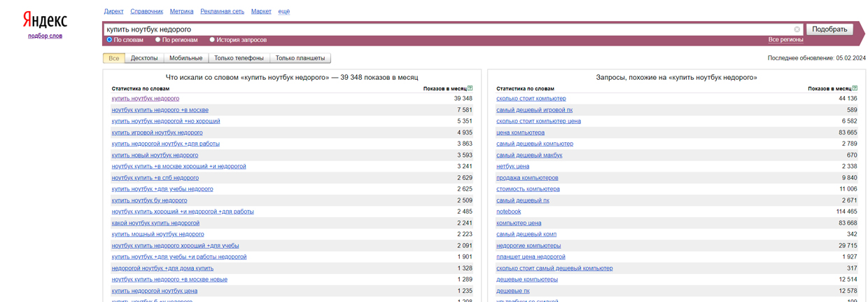
Task: Open the 'Директ' top menu link
Action: pos(113,11)
